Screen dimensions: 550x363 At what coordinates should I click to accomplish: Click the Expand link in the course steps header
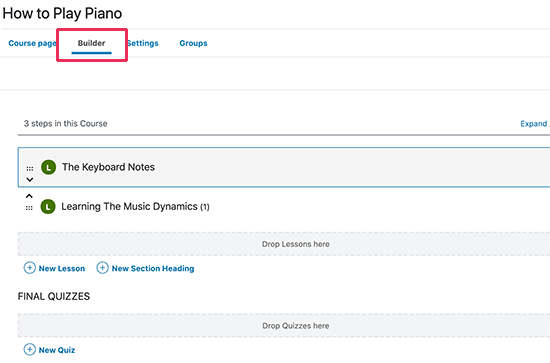pyautogui.click(x=535, y=124)
